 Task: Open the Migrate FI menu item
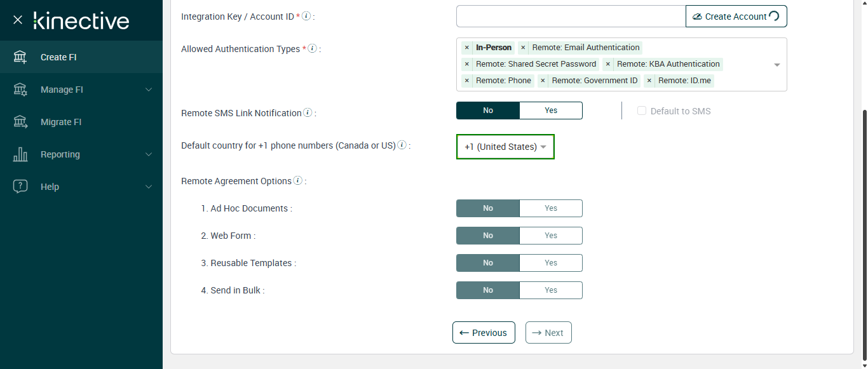pyautogui.click(x=61, y=122)
